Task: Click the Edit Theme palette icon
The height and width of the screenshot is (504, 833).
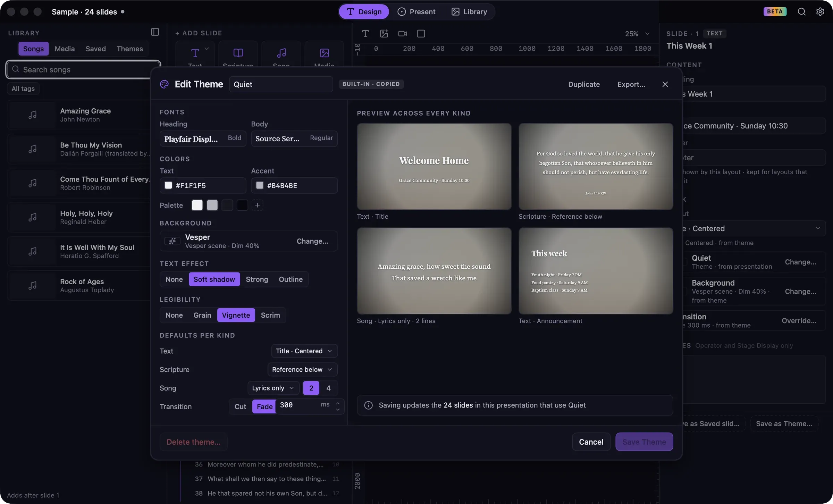Action: pyautogui.click(x=164, y=84)
